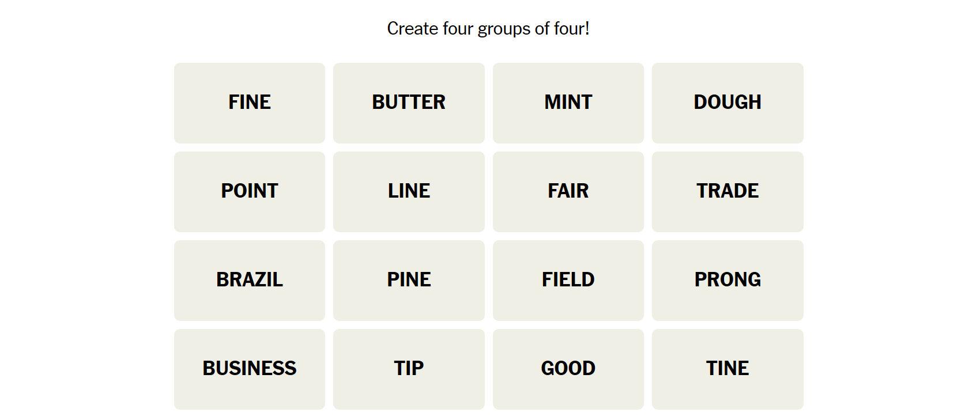This screenshot has height=416, width=980.
Task: Tap the BUSINESS tile
Action: (x=250, y=369)
